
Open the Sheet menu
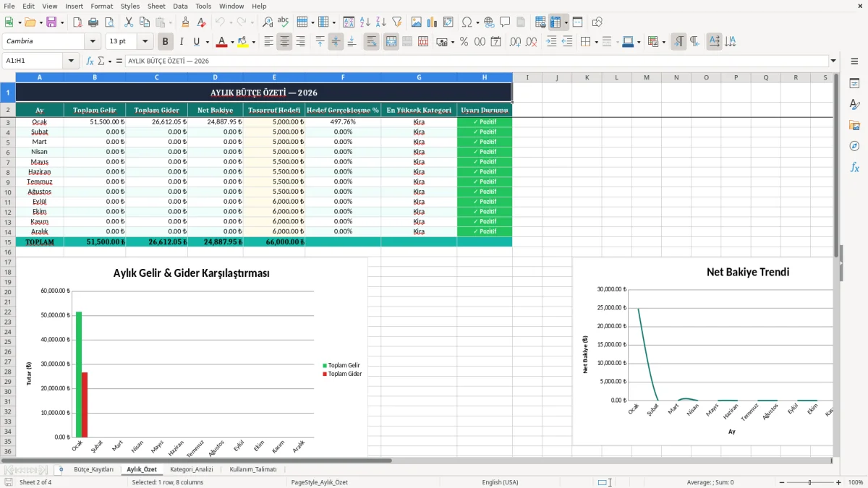click(156, 6)
